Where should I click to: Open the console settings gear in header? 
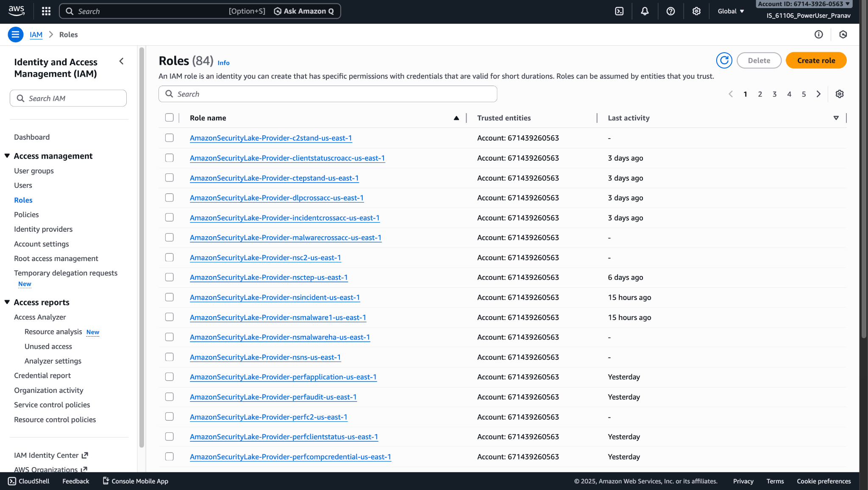pyautogui.click(x=696, y=11)
